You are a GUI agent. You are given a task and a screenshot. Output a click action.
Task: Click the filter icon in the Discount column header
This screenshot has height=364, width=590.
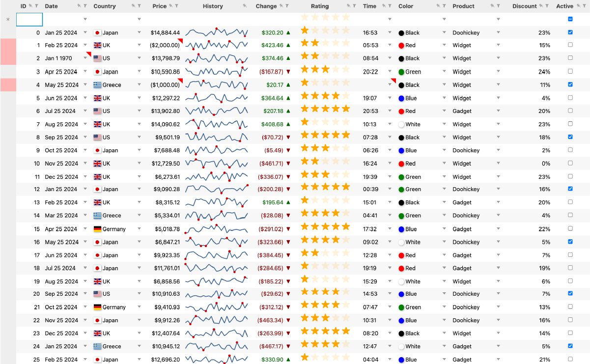click(x=547, y=6)
